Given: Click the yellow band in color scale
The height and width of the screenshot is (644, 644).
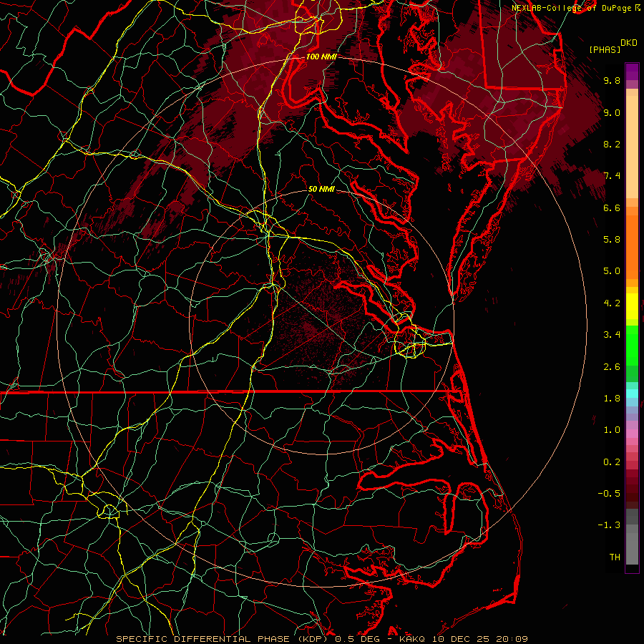Looking at the screenshot, I should click(632, 306).
